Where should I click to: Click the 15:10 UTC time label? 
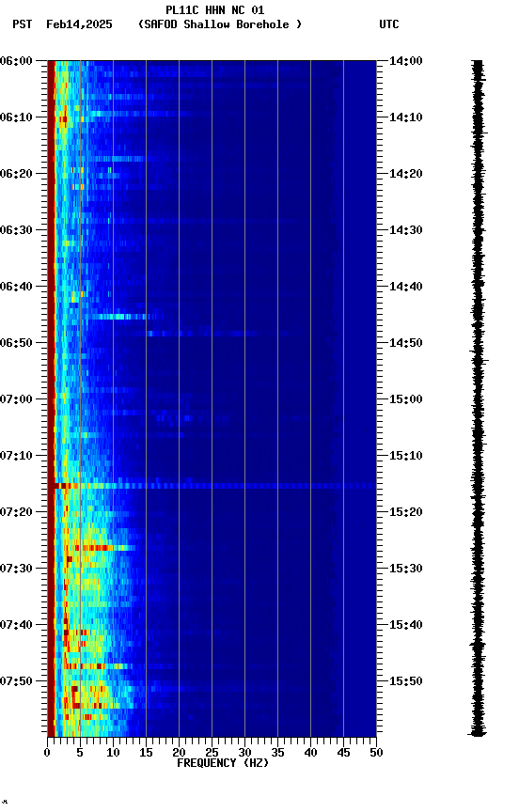tap(406, 456)
